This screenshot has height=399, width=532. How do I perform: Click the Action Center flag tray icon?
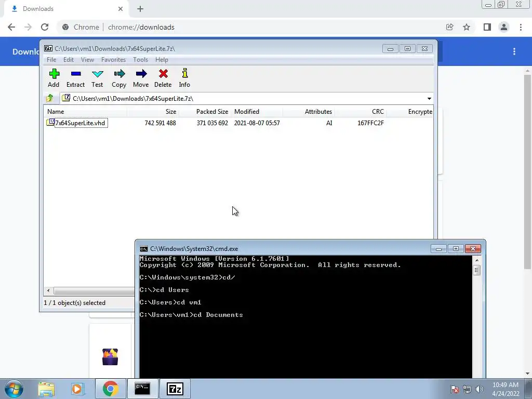tap(455, 389)
